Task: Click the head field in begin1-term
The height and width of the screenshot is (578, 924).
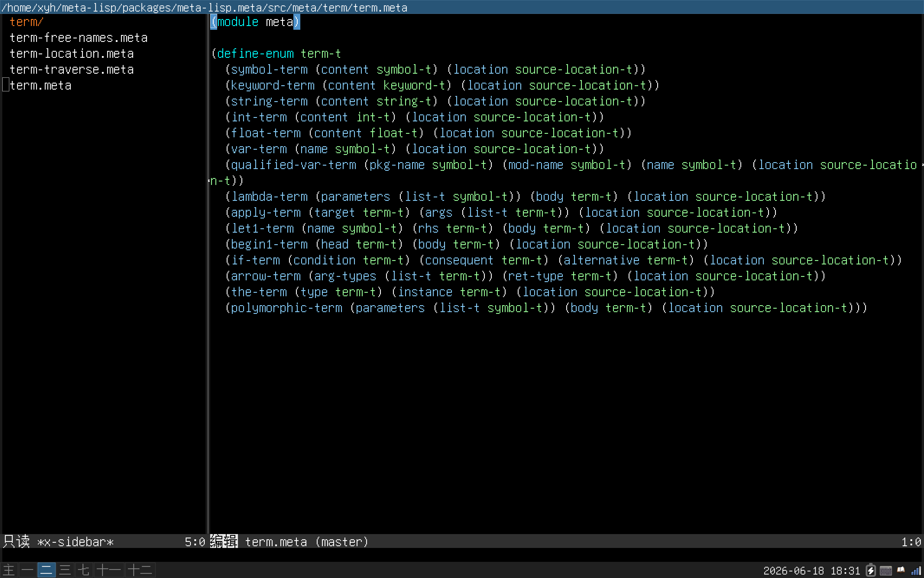Action: click(x=335, y=244)
